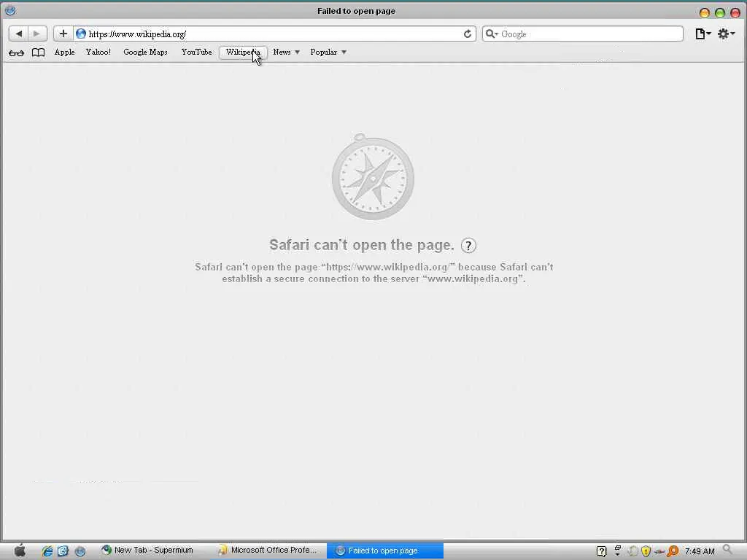Viewport: 747px width, 560px height.
Task: Click the second quick launch icon in the taskbar
Action: click(x=63, y=551)
